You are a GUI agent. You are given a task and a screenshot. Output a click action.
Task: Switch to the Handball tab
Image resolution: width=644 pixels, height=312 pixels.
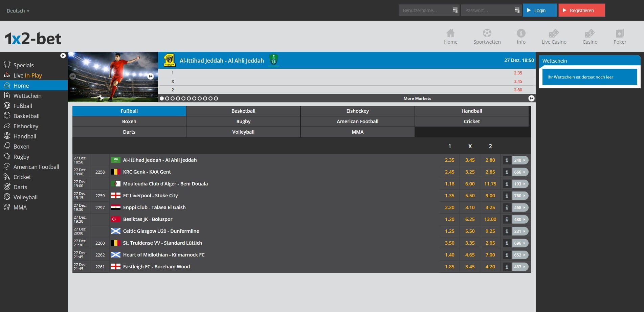tap(472, 111)
